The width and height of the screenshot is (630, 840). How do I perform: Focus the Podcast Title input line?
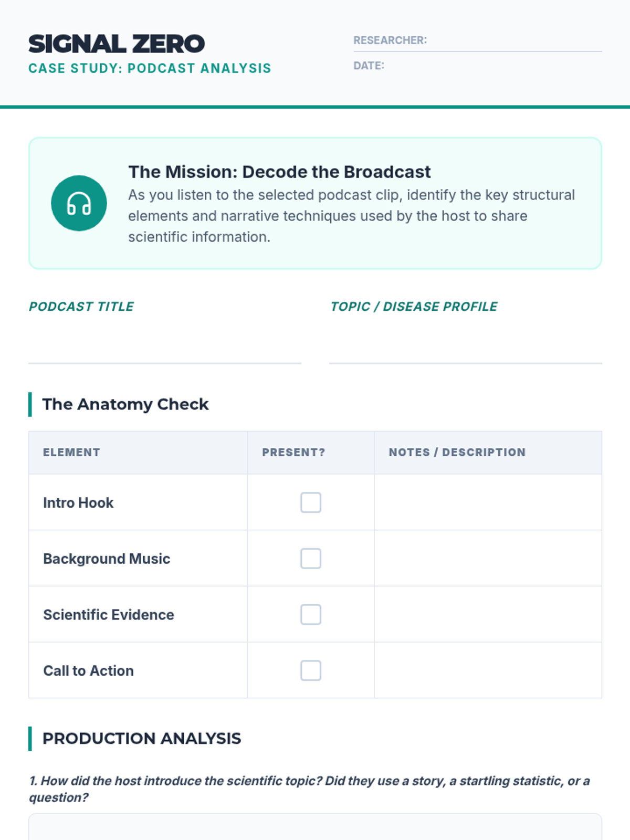click(x=164, y=346)
